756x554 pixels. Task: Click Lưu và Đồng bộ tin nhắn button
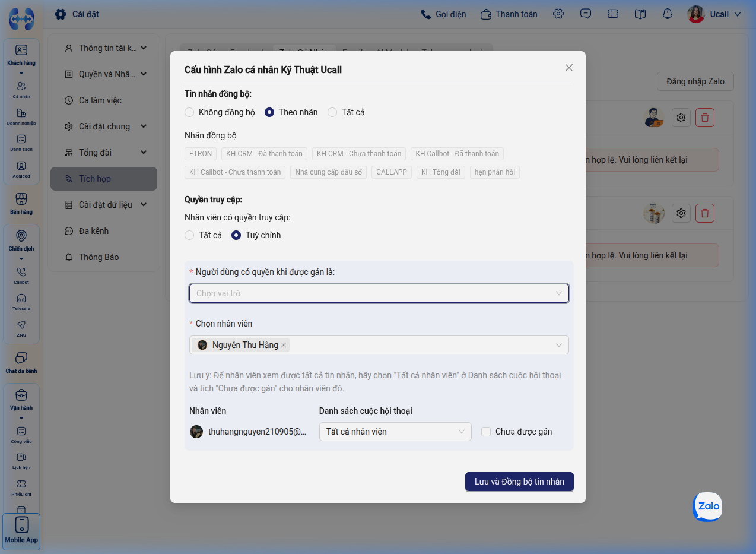(x=519, y=482)
